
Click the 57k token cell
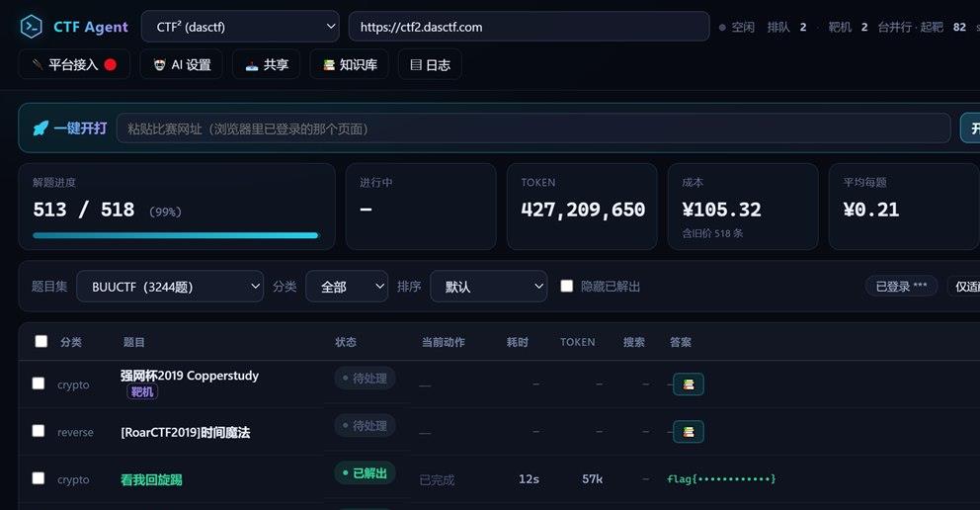tap(592, 478)
